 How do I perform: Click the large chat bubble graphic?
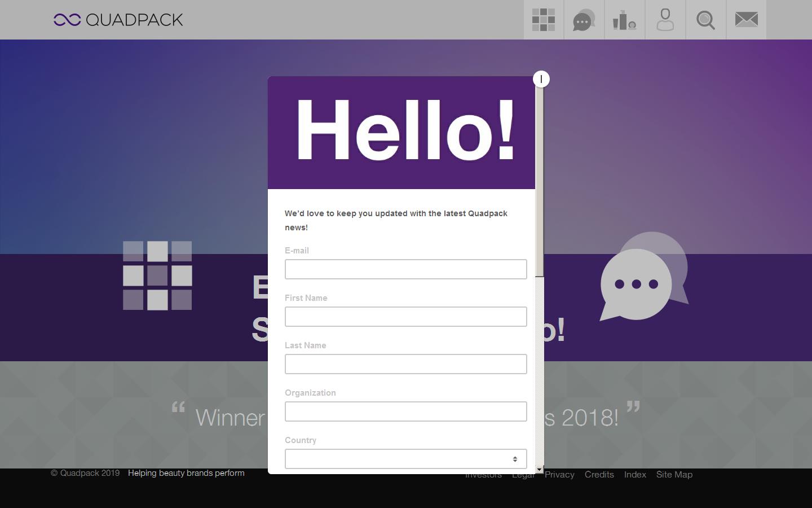643,277
